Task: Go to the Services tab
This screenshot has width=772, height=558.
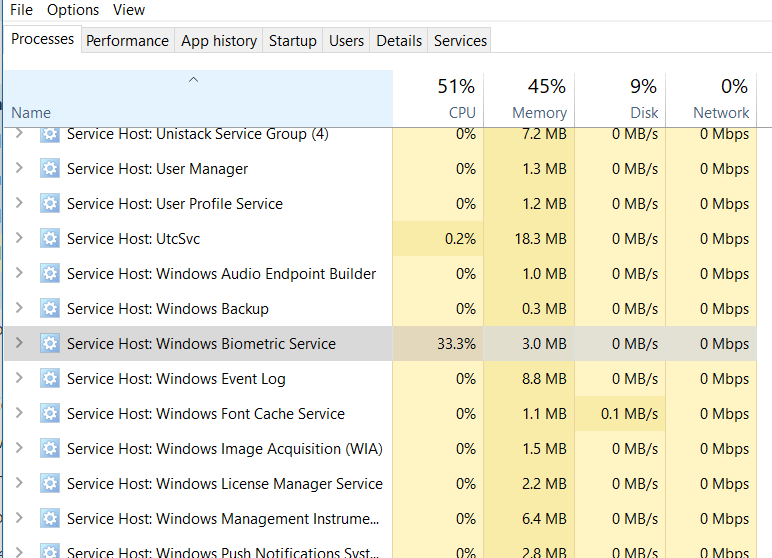Action: pyautogui.click(x=460, y=41)
